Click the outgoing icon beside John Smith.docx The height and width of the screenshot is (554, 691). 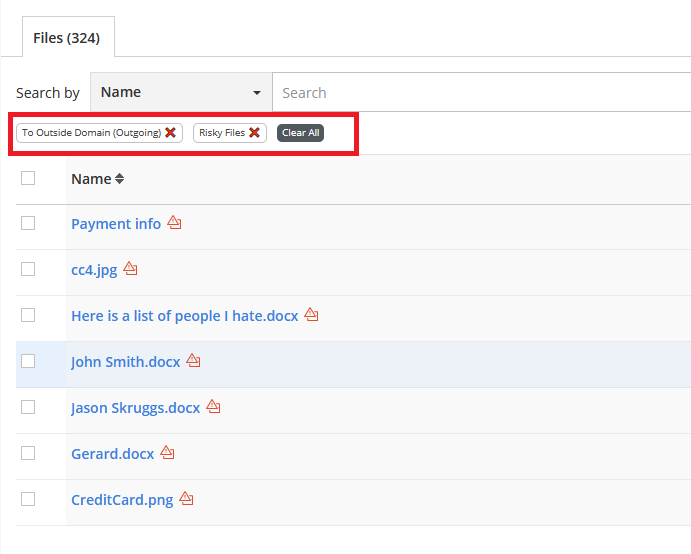pyautogui.click(x=193, y=361)
